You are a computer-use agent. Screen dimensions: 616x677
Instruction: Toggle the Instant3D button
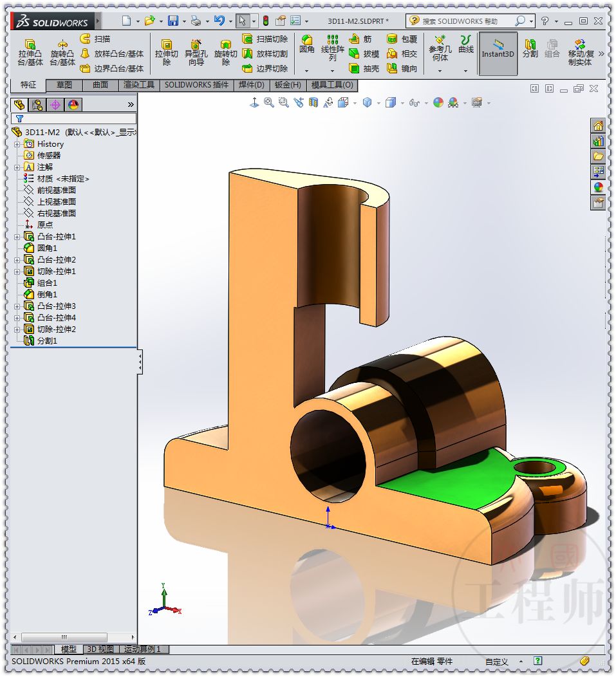(498, 53)
